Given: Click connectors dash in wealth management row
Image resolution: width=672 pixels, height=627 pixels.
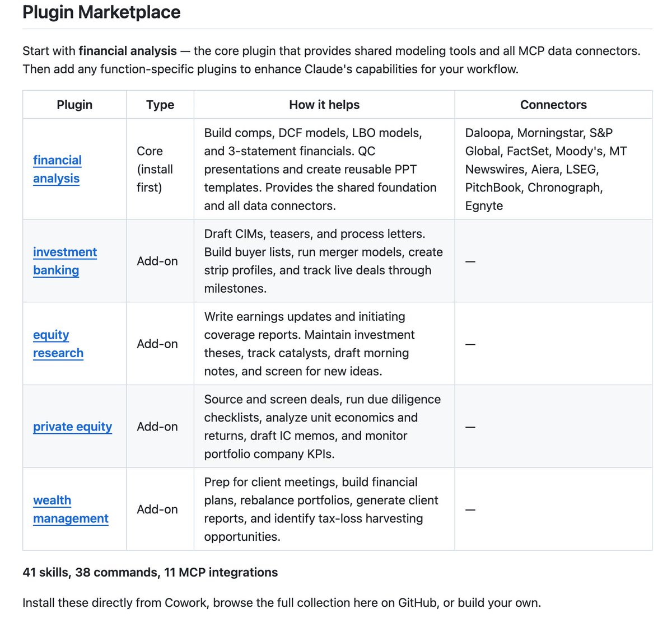Looking at the screenshot, I should pos(470,510).
